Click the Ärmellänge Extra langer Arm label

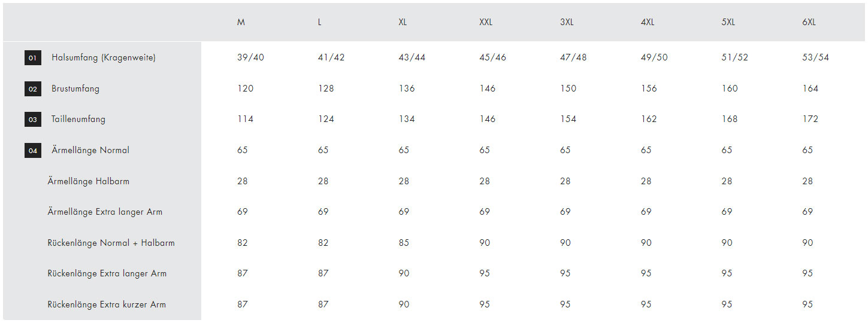coord(105,212)
